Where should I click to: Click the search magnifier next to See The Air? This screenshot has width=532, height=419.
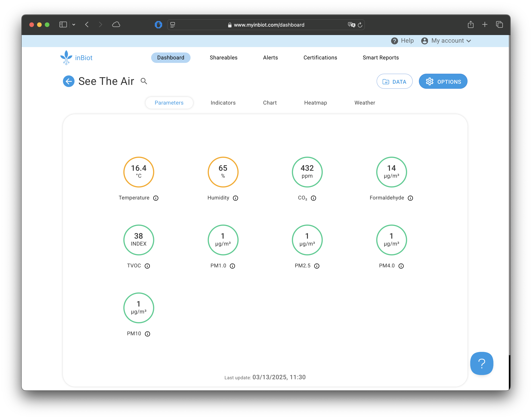[x=144, y=81]
